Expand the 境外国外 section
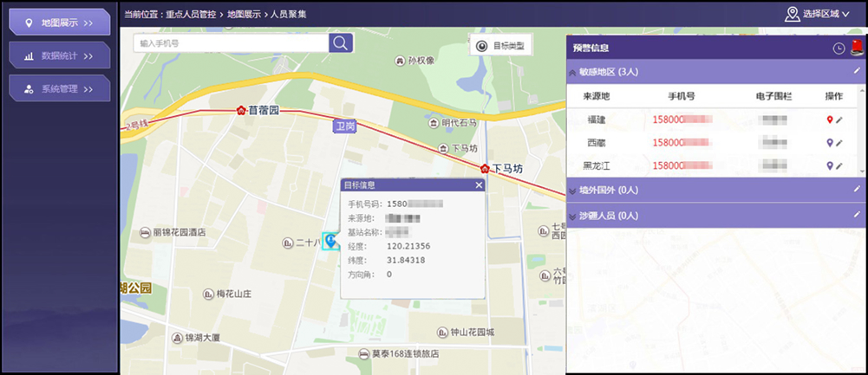 pos(573,190)
